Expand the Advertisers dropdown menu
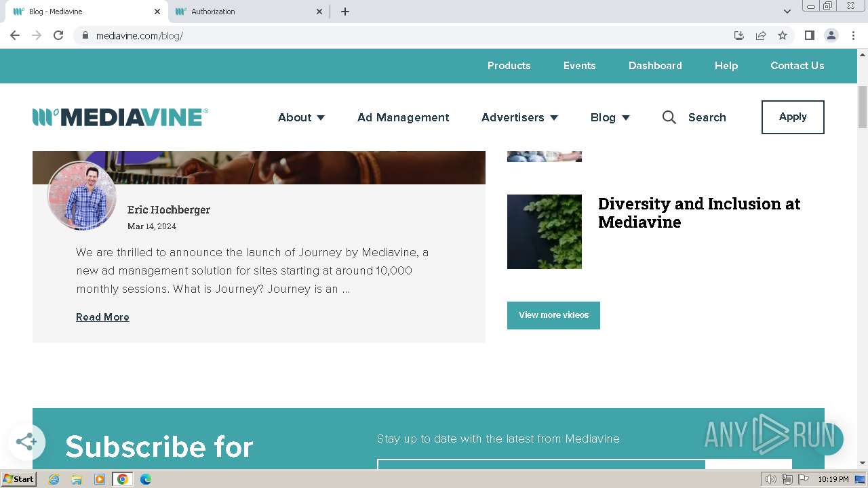This screenshot has height=488, width=868. point(519,117)
